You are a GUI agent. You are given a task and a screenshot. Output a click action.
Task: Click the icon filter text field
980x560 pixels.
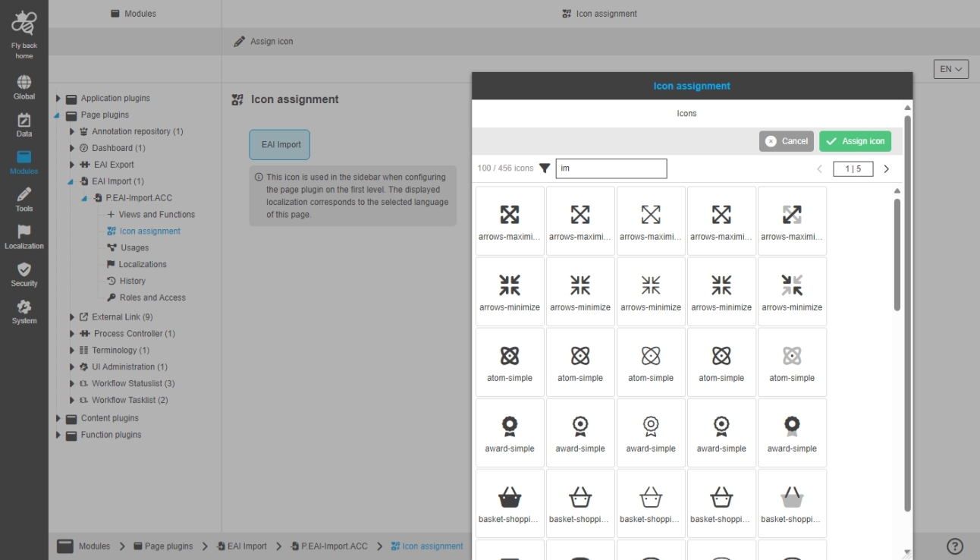point(611,168)
